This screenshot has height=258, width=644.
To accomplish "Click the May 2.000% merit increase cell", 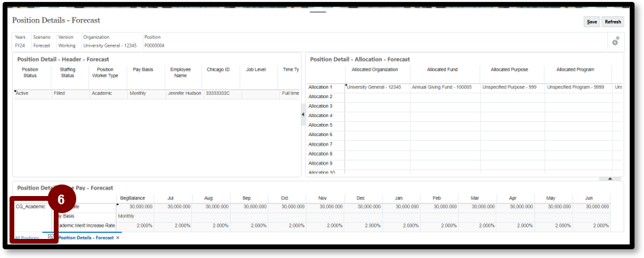I will pos(553,226).
